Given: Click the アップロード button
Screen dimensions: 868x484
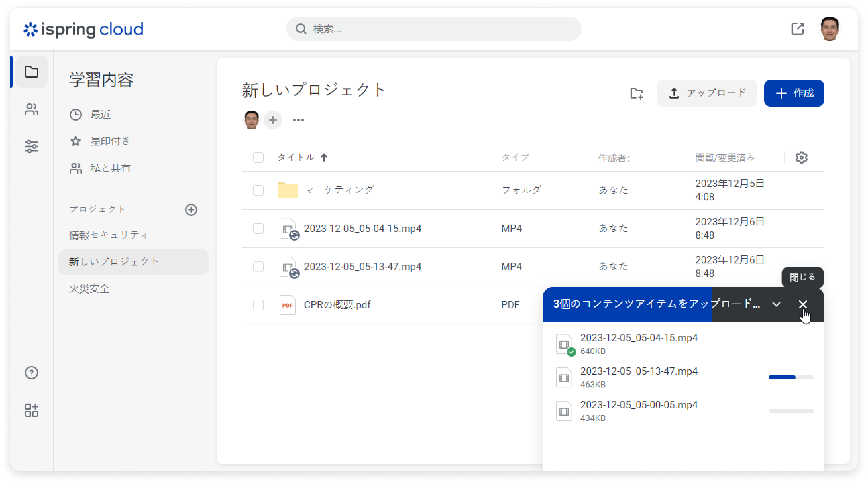Looking at the screenshot, I should click(707, 93).
